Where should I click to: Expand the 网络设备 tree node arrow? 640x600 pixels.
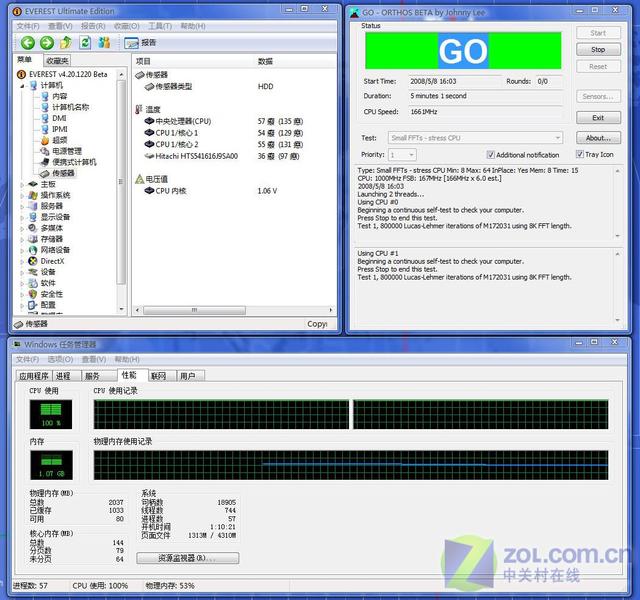coord(22,251)
